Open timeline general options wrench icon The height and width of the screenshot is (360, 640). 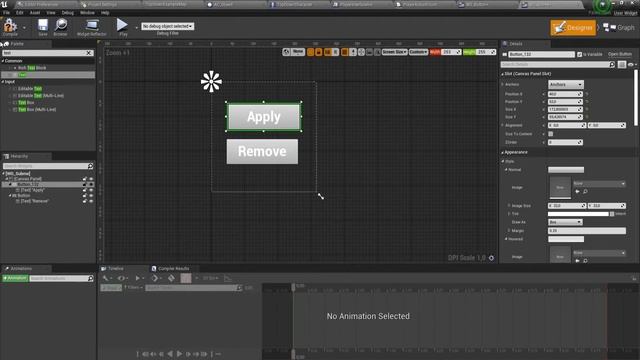(x=106, y=278)
